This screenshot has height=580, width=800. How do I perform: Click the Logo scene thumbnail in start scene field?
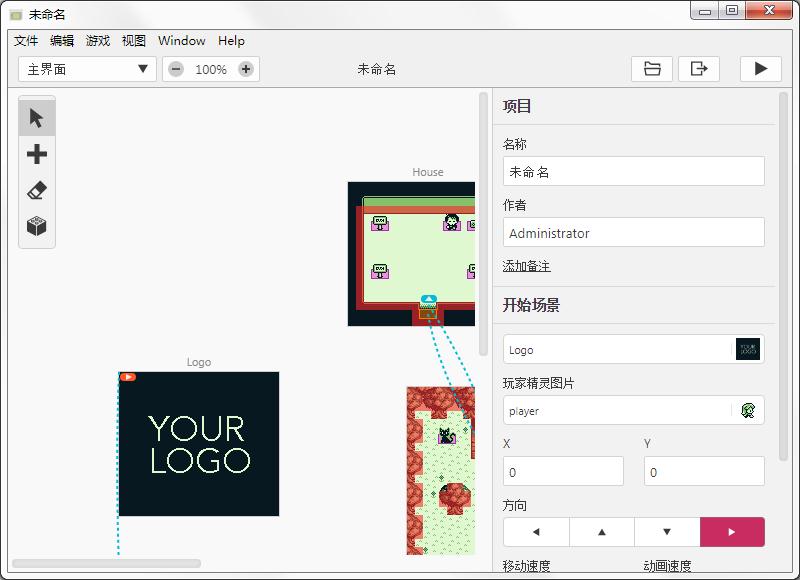750,348
